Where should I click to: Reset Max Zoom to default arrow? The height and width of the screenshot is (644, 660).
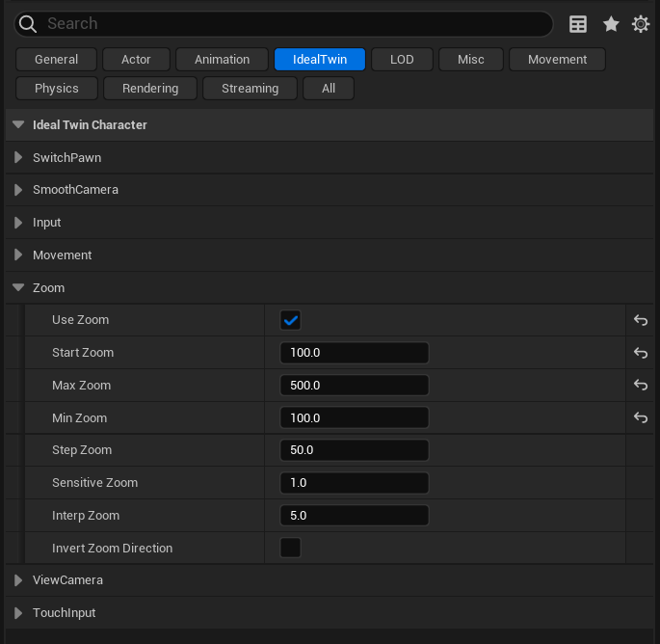[640, 386]
